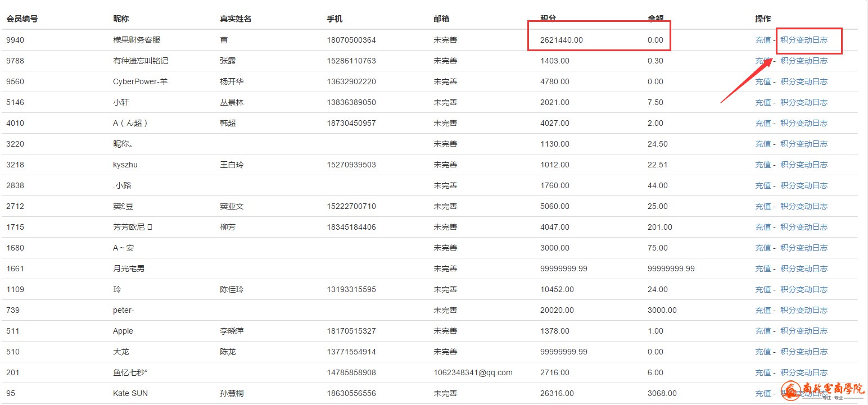View 积分变动日志 for member 2712
Screen dimensions: 868x405
tap(804, 206)
